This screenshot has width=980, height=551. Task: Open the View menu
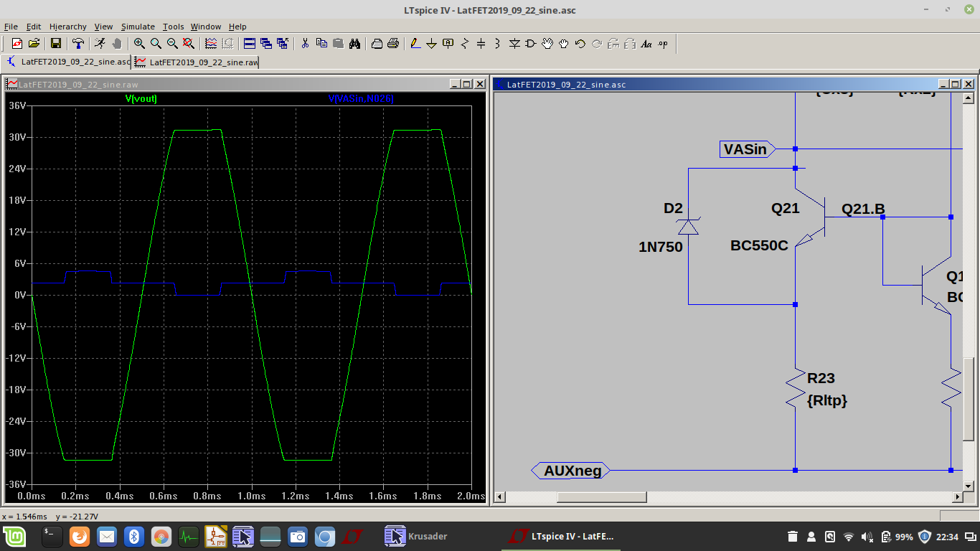tap(104, 27)
